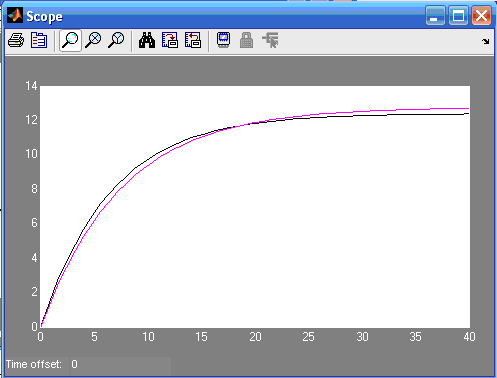Click the Autoscale binoculars icon
This screenshot has width=497, height=378.
coord(147,40)
